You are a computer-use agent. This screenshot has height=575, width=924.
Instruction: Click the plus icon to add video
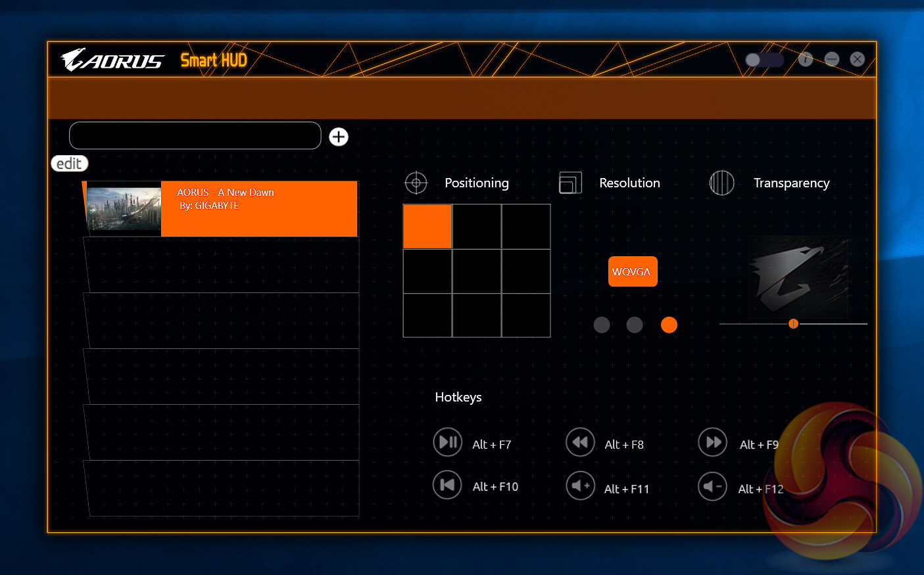[x=339, y=137]
